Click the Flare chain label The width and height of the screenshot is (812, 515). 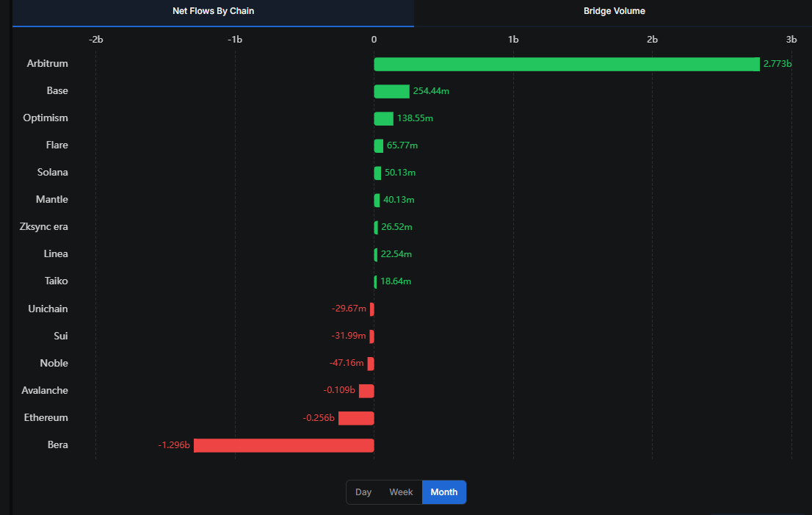[x=57, y=145]
